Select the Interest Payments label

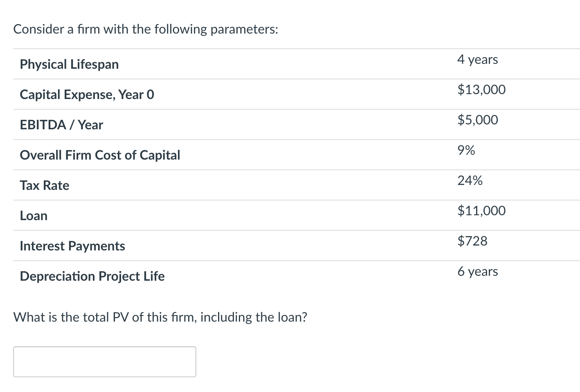pos(72,246)
